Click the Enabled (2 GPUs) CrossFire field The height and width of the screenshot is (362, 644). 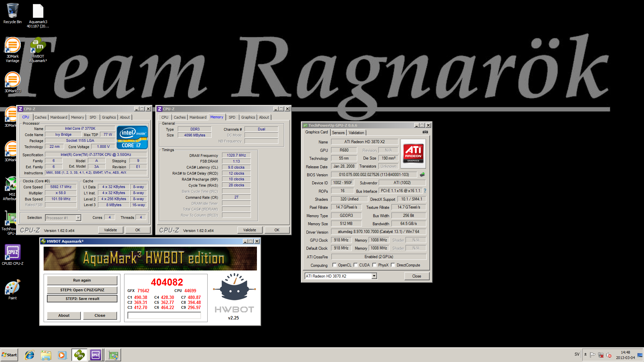click(x=379, y=257)
